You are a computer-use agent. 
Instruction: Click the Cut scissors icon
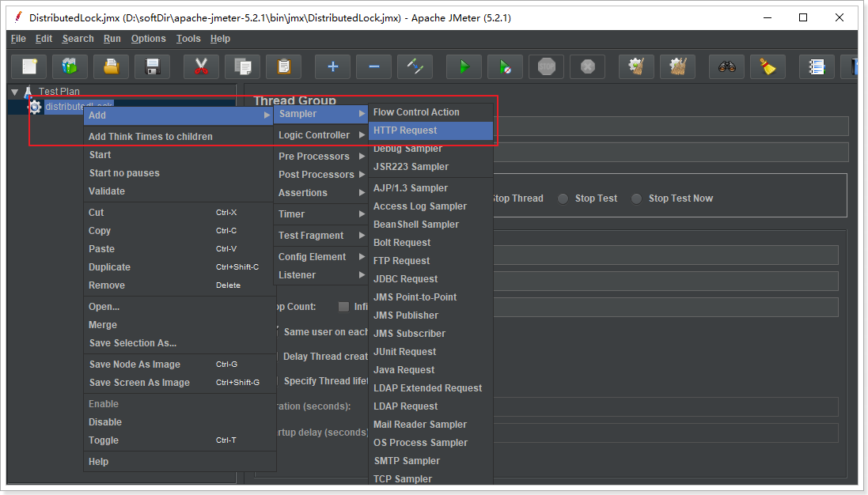(x=201, y=67)
